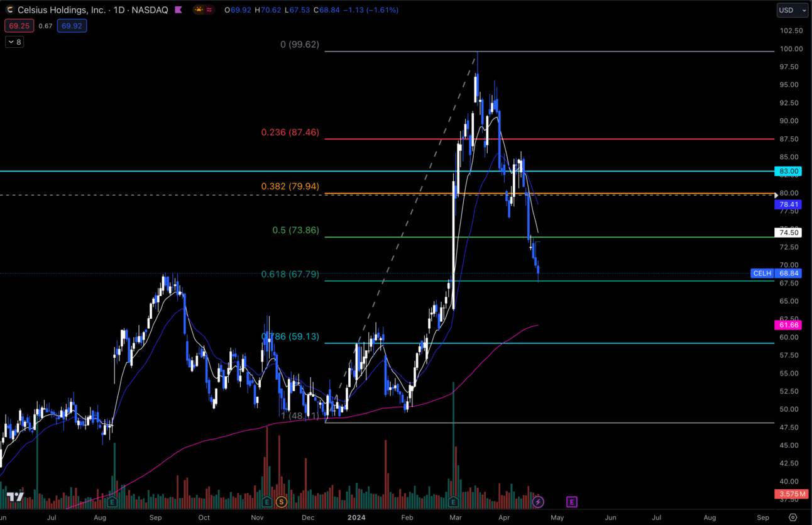Click 65.00 on the price axis
Image resolution: width=812 pixels, height=525 pixels.
pos(791,301)
